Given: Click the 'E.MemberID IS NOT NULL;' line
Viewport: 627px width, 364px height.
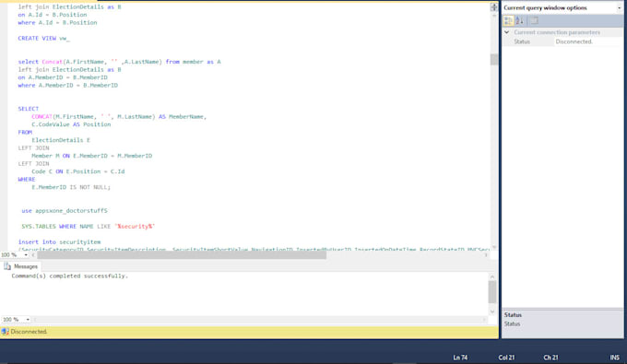Looking at the screenshot, I should tap(71, 187).
